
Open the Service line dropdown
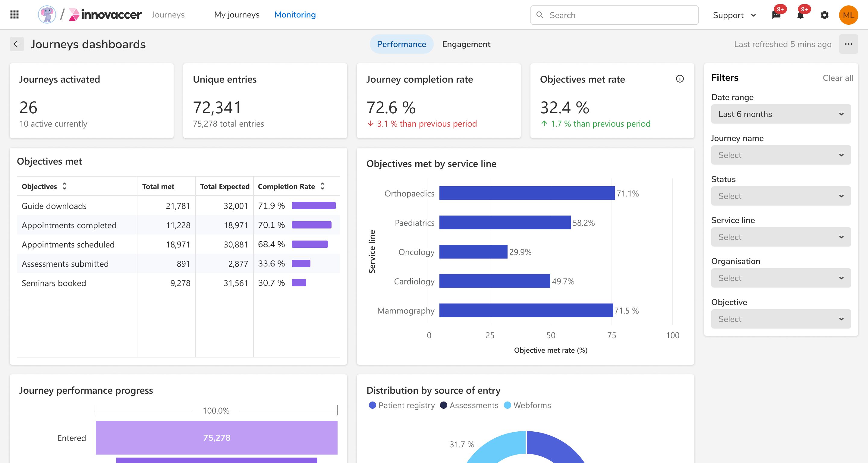point(781,237)
